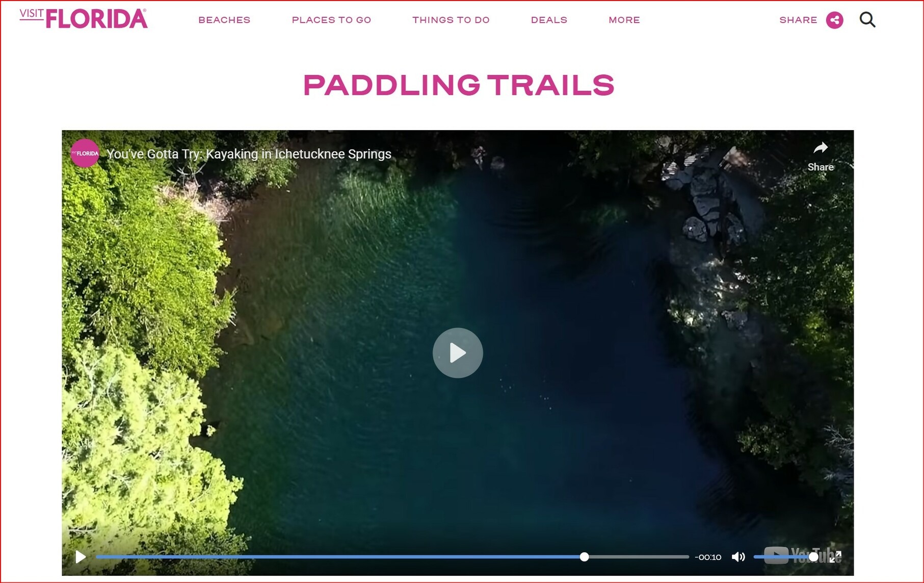Screen dimensions: 924x583
Task: Adjust the volume slider knob
Action: point(813,557)
